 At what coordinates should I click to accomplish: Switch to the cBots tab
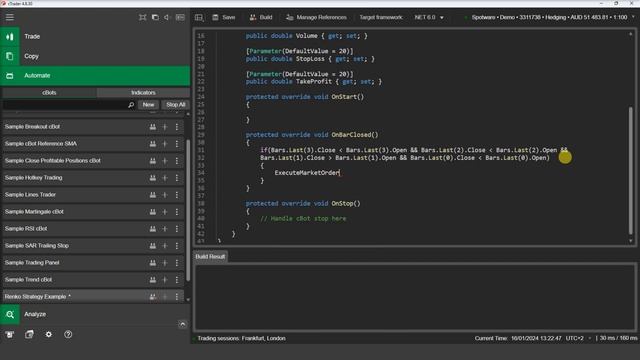coord(49,93)
